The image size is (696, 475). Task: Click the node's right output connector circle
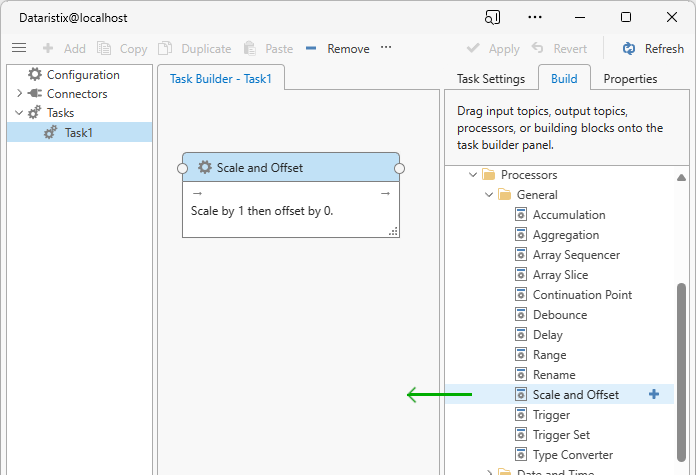(x=400, y=168)
